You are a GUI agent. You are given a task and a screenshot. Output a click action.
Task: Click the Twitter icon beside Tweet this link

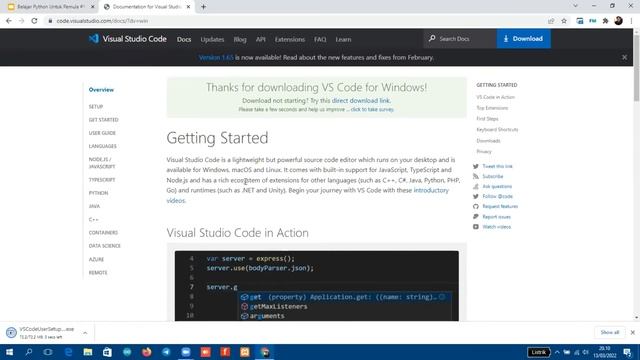476,166
